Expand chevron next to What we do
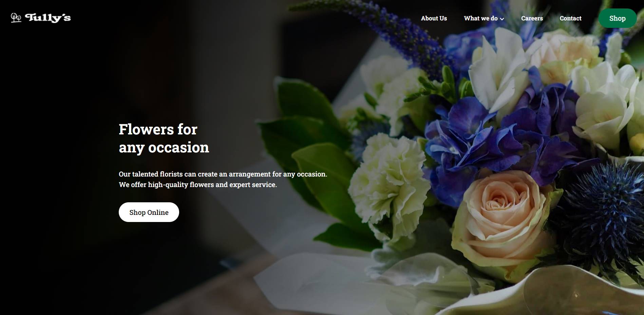The width and height of the screenshot is (644, 315). [x=502, y=19]
